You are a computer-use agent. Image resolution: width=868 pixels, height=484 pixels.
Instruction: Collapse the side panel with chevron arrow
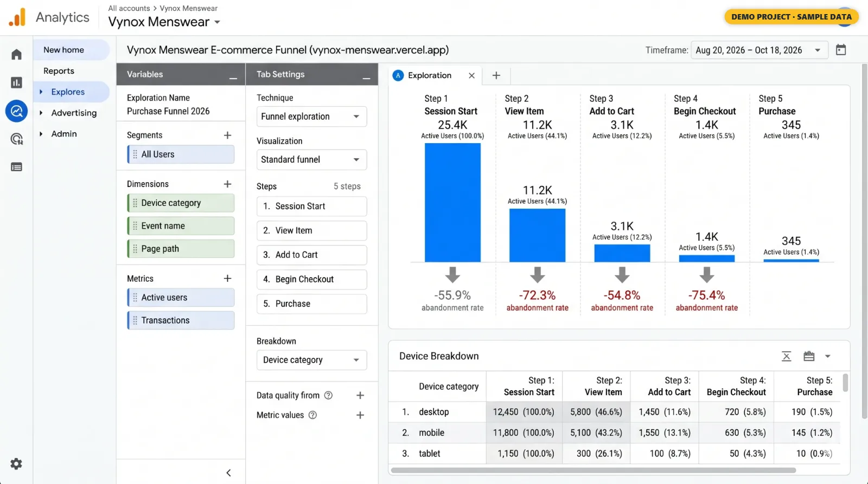coord(228,473)
